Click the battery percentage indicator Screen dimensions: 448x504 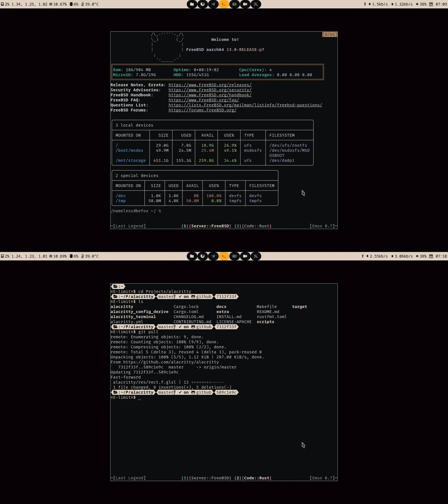click(75, 4)
